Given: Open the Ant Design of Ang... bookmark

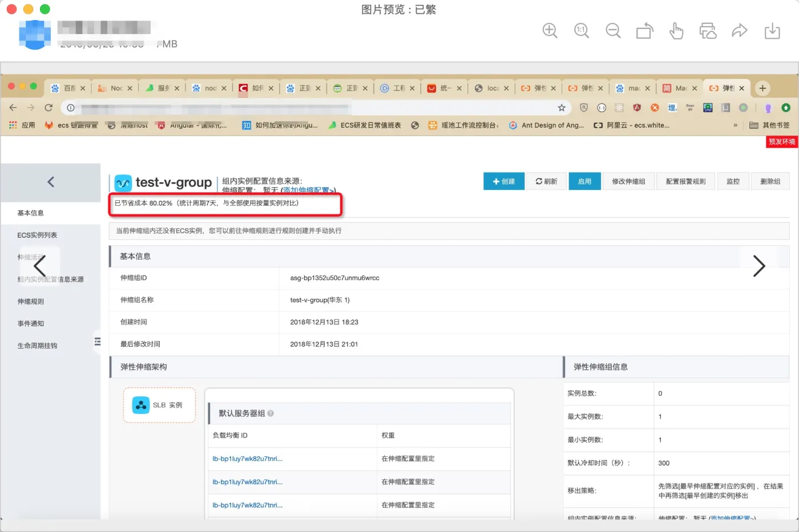Looking at the screenshot, I should (x=546, y=125).
